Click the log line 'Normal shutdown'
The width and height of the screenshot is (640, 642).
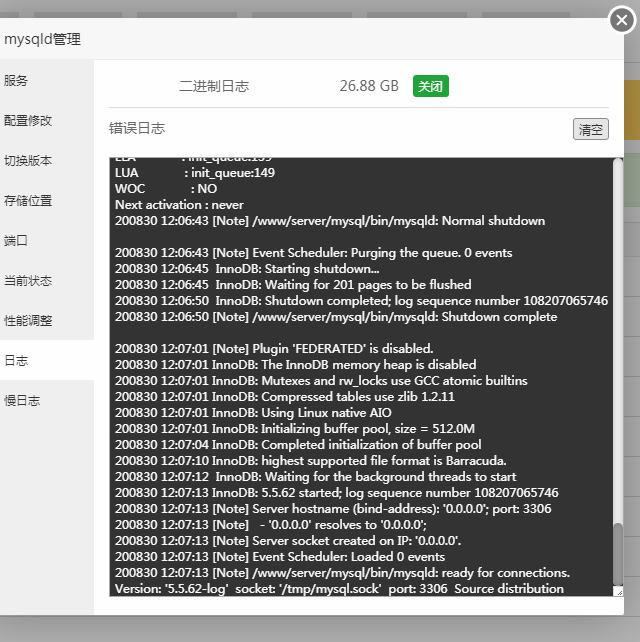tap(330, 221)
